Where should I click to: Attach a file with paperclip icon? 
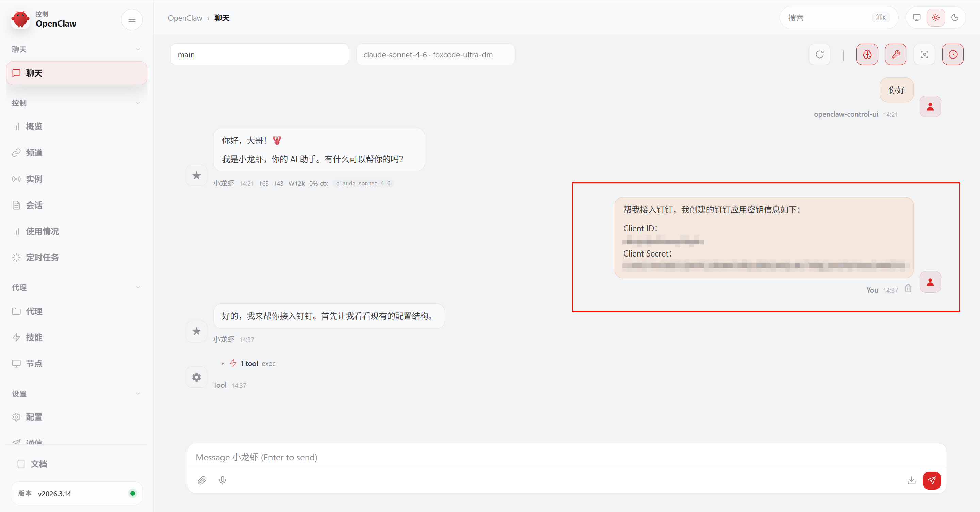point(202,480)
